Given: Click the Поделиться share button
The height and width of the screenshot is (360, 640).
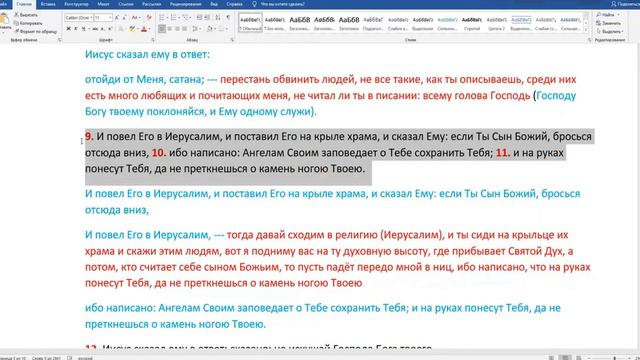Looking at the screenshot, I should 625,4.
